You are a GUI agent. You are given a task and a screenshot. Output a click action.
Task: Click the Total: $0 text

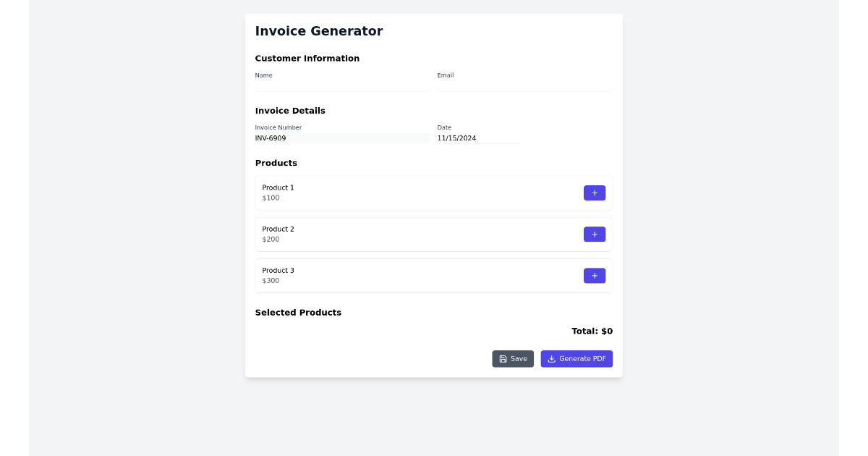(x=592, y=331)
